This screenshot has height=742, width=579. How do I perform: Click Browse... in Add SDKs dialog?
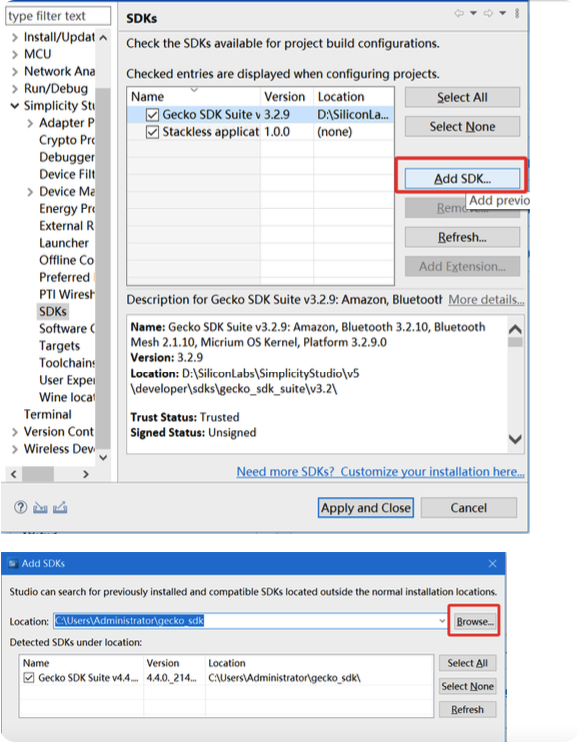point(474,621)
